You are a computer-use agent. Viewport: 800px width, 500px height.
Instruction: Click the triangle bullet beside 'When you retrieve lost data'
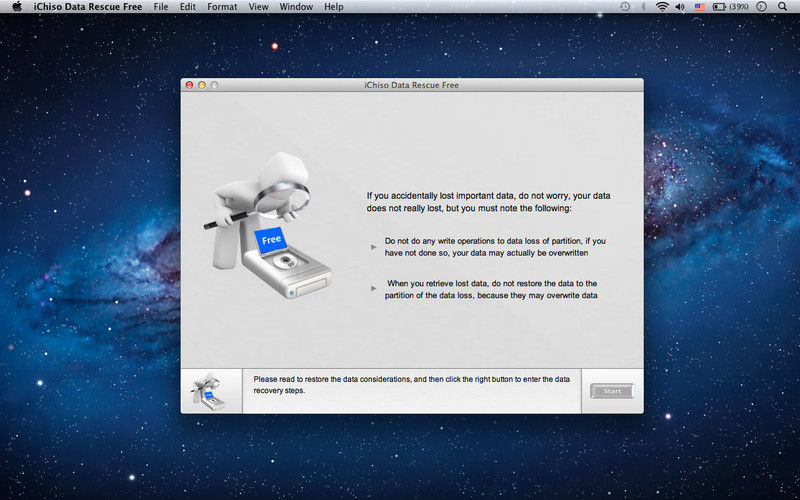point(373,289)
